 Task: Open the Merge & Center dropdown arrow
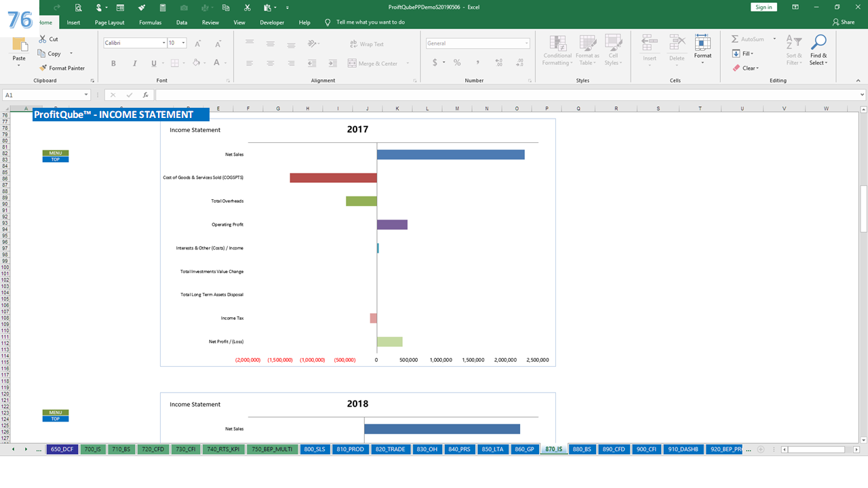pyautogui.click(x=408, y=63)
